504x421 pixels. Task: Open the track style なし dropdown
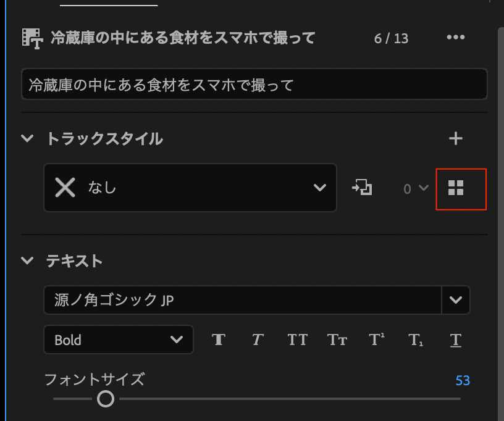click(x=190, y=188)
